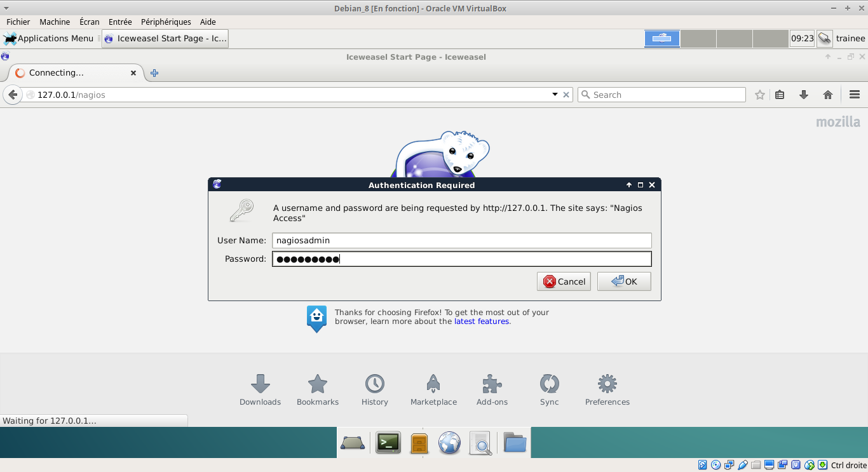Open the Machine menu
Screen dimensions: 868x472
[55, 22]
